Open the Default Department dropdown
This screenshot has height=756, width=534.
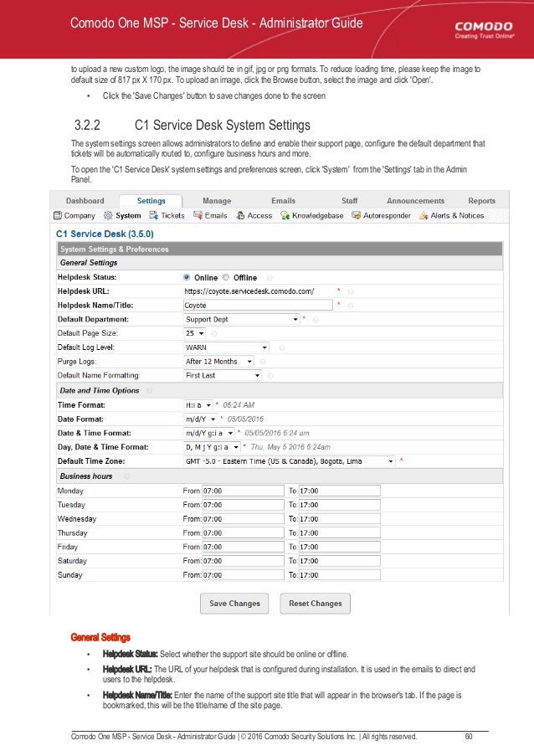[x=241, y=319]
